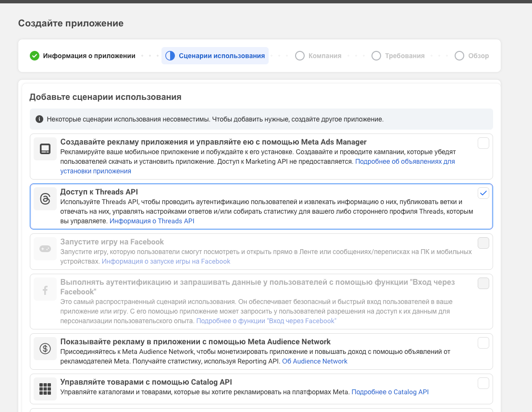Viewport: 532px width, 412px height.
Task: Click the title Запустите игру на Facebook
Action: tap(112, 242)
